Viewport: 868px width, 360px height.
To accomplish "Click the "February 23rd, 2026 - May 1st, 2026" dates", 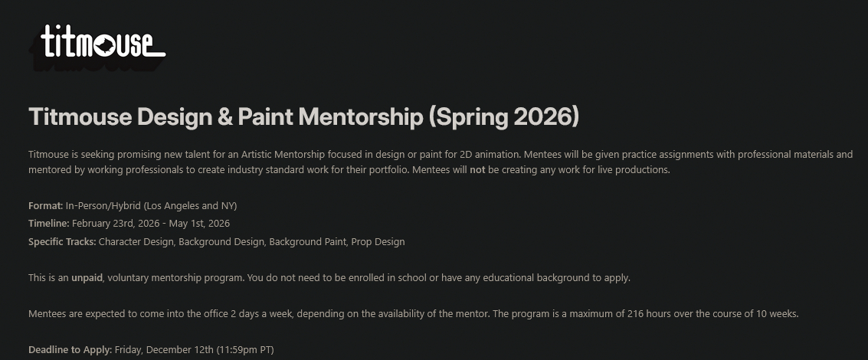I will pyautogui.click(x=151, y=224).
